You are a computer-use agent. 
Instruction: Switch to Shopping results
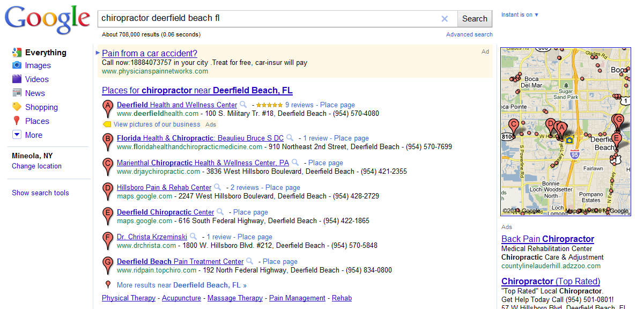(x=41, y=107)
